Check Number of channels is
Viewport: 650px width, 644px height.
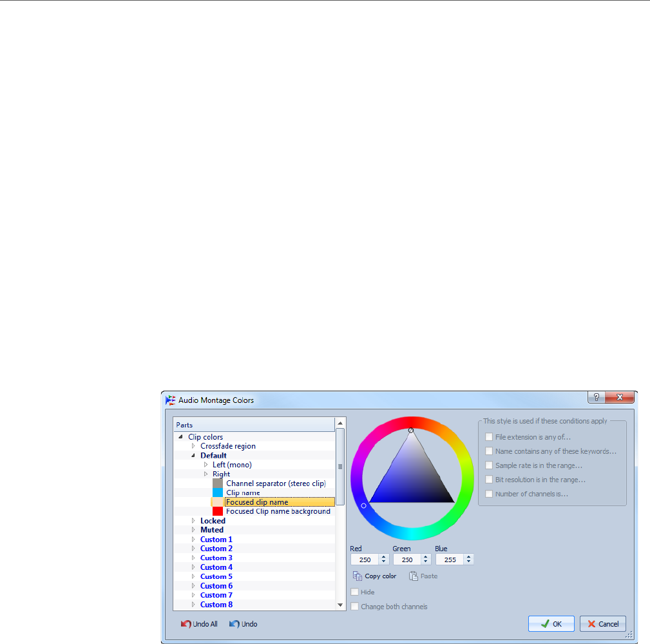[x=489, y=494]
